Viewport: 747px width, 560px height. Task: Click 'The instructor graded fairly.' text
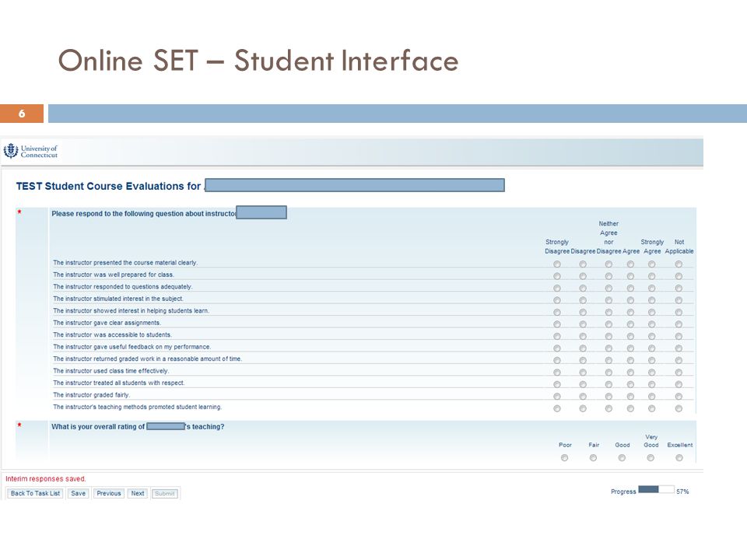coord(92,395)
